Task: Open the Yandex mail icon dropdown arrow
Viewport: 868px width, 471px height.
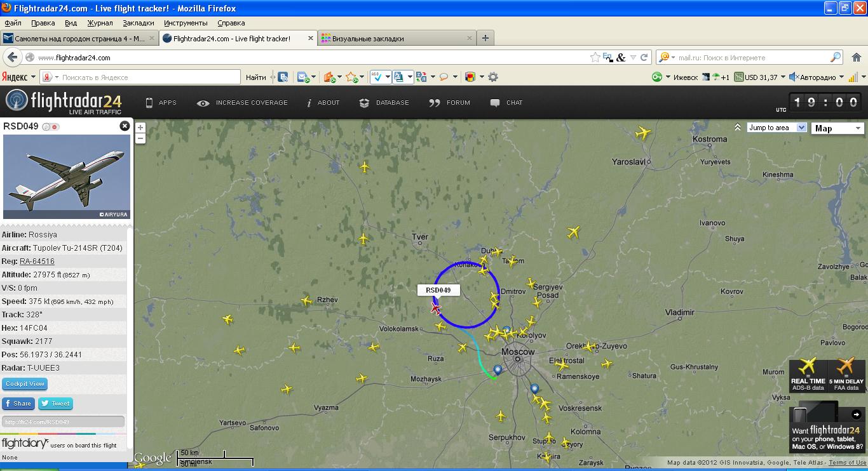Action: point(313,77)
